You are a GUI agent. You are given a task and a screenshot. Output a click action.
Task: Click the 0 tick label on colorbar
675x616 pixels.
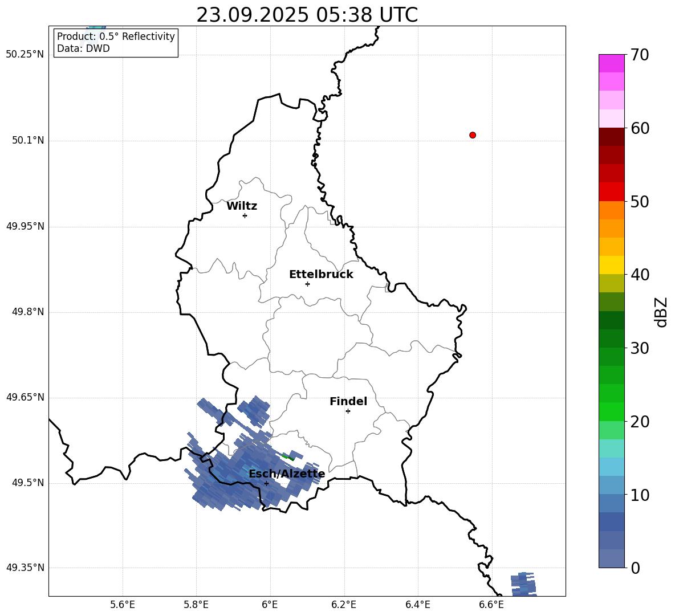(x=635, y=568)
